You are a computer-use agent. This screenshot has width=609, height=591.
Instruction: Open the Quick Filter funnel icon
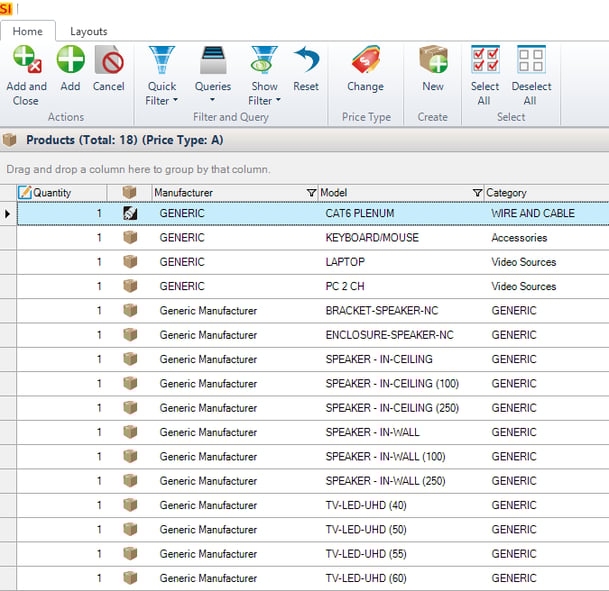click(x=162, y=59)
